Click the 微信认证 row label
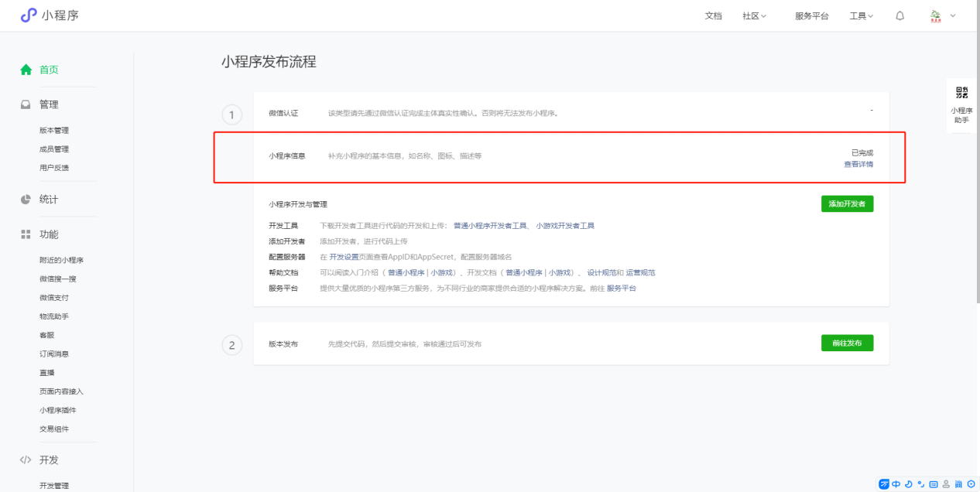980x492 pixels. coord(283,113)
